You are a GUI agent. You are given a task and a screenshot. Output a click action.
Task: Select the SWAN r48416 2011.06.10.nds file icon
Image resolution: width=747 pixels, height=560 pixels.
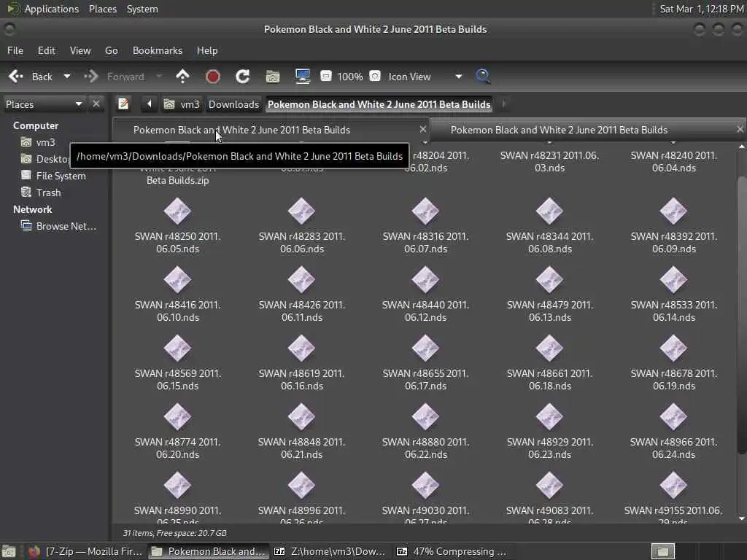click(177, 279)
